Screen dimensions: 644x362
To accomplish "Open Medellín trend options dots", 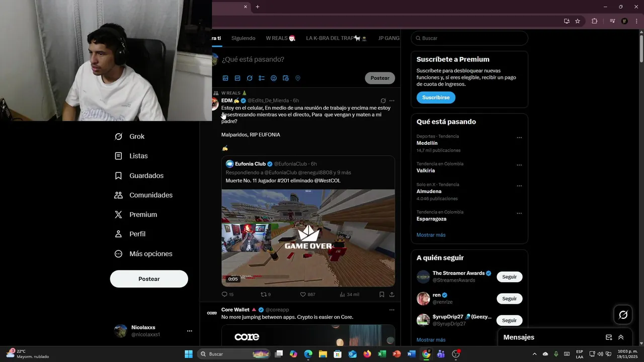I will coord(519,138).
